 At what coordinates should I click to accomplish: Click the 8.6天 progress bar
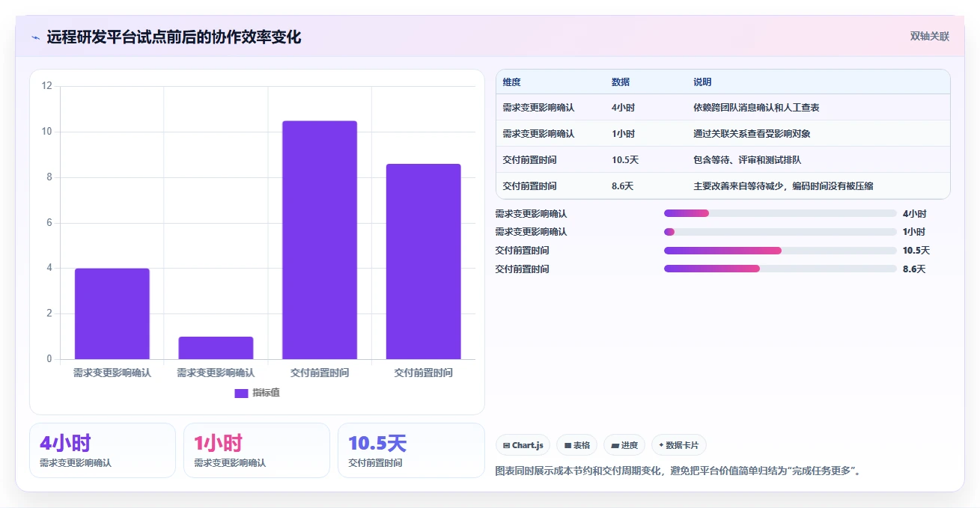780,269
